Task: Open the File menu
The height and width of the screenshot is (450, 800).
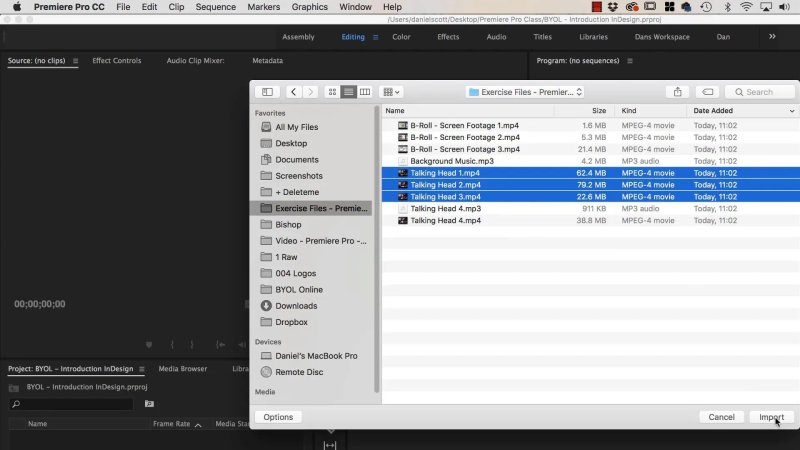Action: 123,7
